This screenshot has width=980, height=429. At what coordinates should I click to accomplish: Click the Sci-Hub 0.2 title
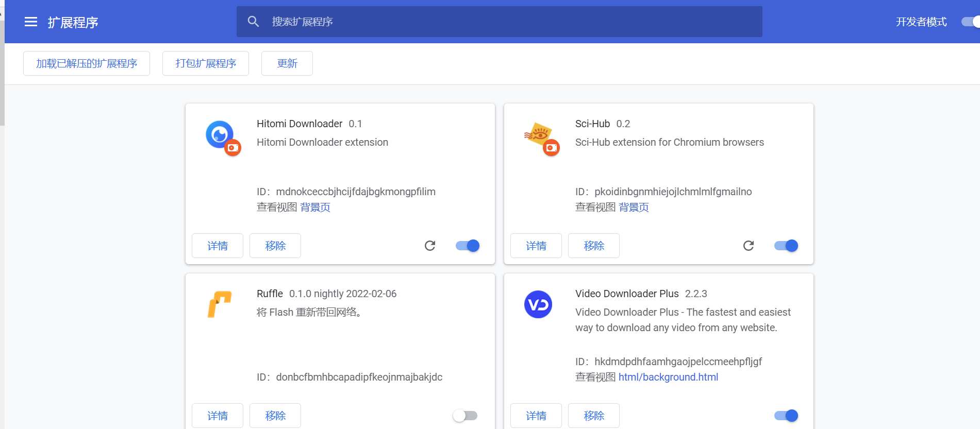coord(603,124)
